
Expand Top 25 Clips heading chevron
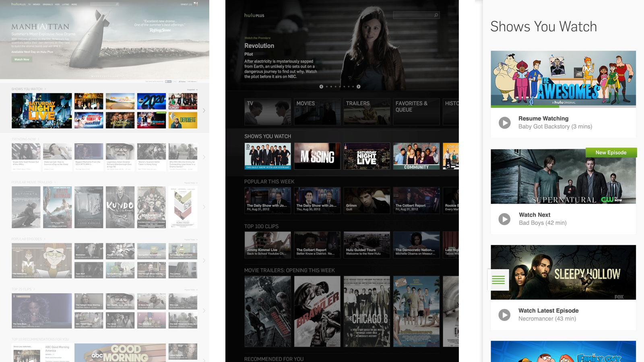point(34,289)
